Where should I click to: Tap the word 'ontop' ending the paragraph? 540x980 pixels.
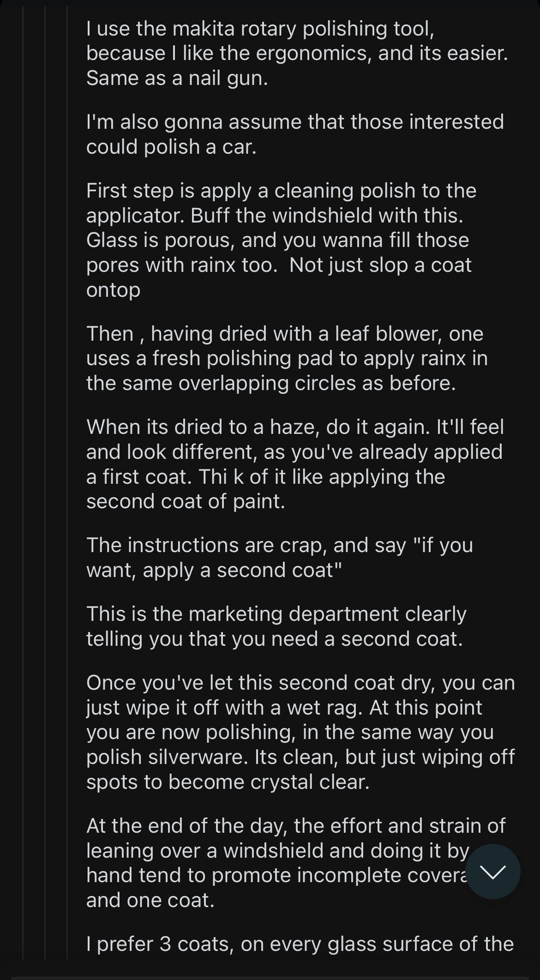pyautogui.click(x=113, y=290)
